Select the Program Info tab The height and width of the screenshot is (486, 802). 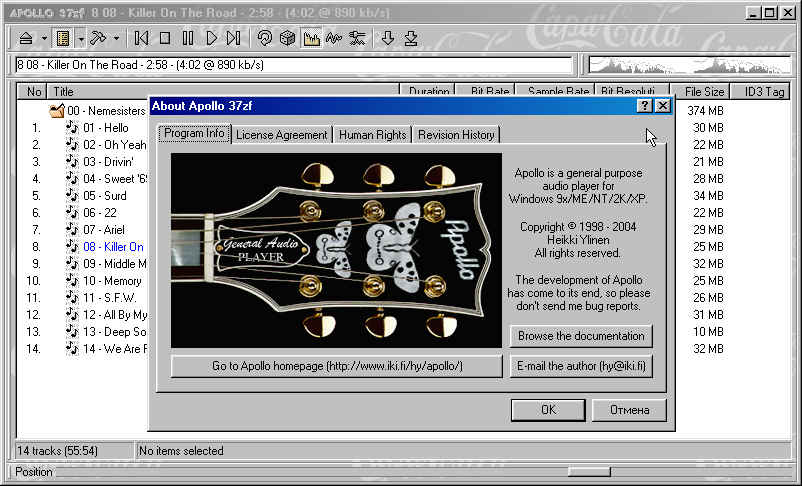coord(194,134)
